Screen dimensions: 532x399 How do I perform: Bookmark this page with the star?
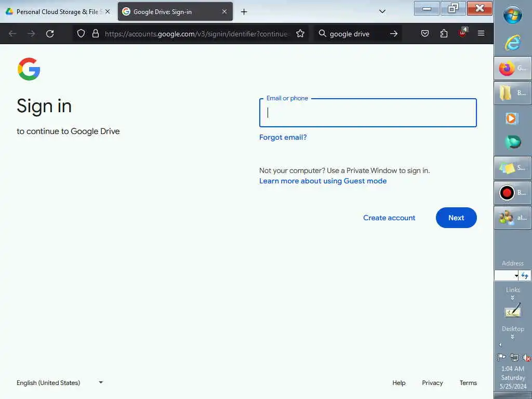[300, 33]
